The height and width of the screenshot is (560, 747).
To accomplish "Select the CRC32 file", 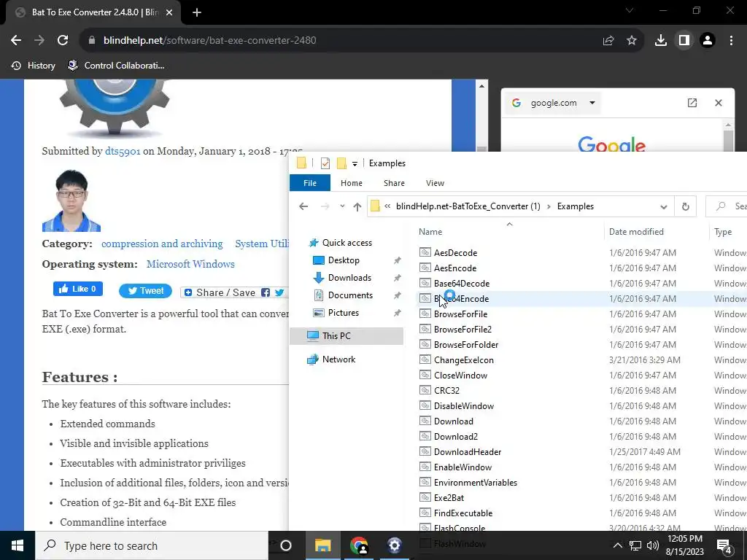I will tap(446, 391).
